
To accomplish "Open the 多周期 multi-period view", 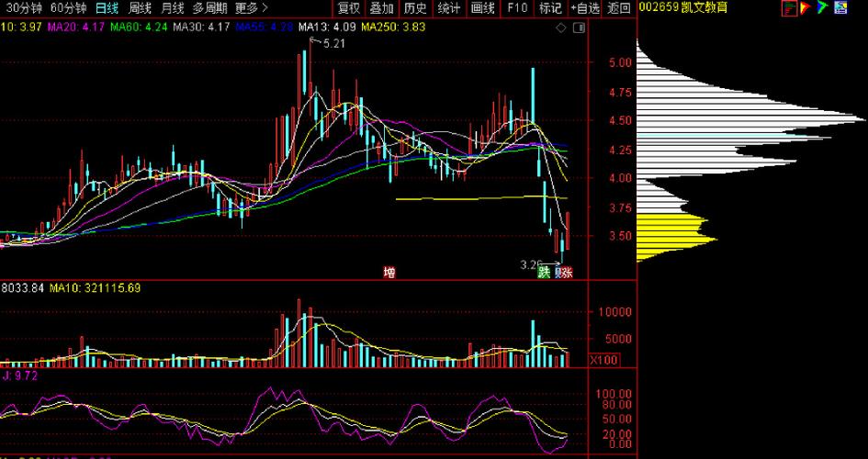I will pos(209,8).
